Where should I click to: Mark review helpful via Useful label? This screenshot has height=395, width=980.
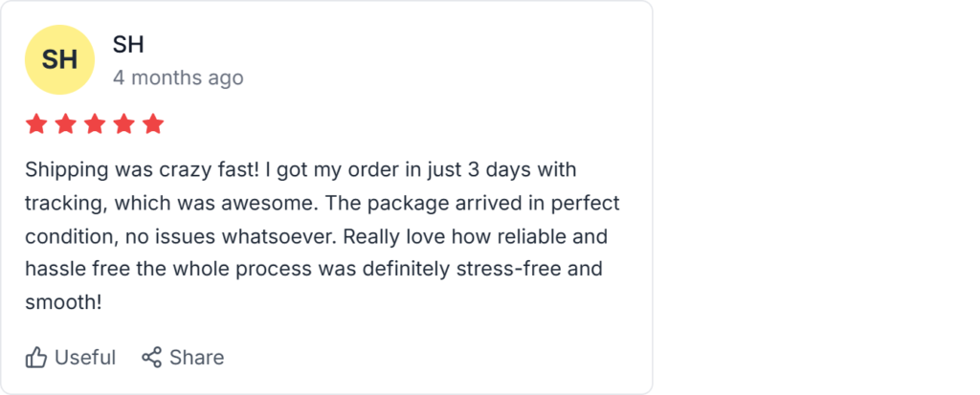pyautogui.click(x=85, y=358)
